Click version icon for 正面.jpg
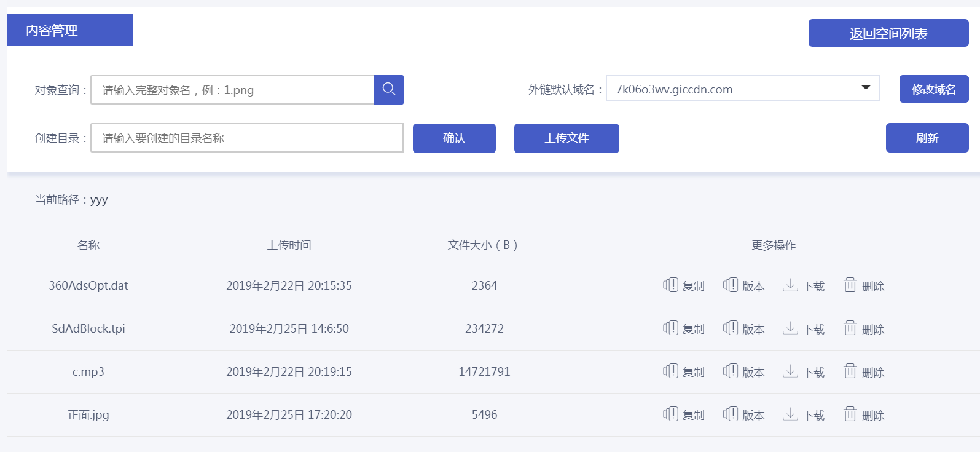The width and height of the screenshot is (980, 452). [x=730, y=414]
